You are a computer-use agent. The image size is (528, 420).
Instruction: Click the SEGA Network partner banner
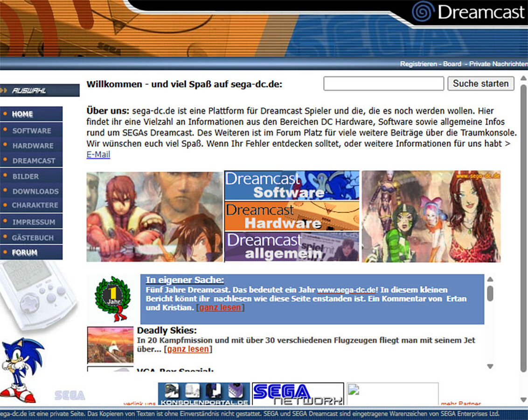pos(298,394)
